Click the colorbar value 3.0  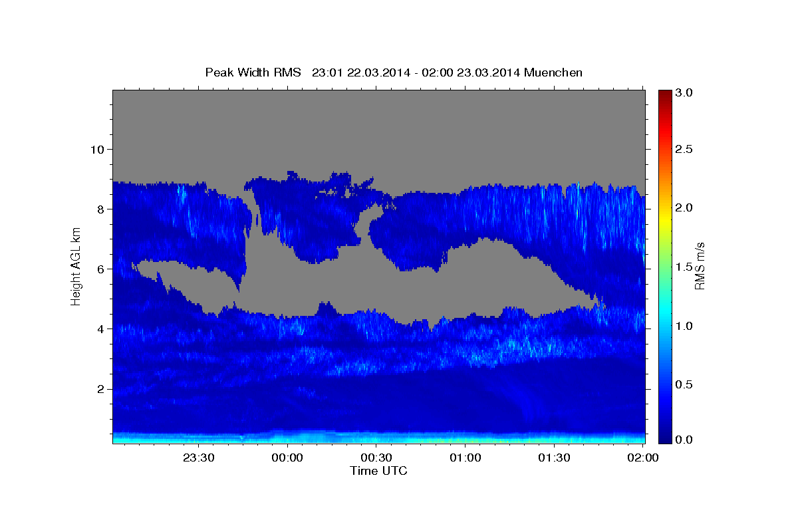[x=686, y=92]
